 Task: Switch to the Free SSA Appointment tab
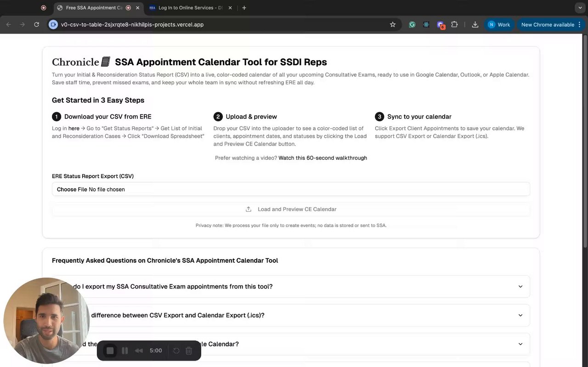coord(94,8)
